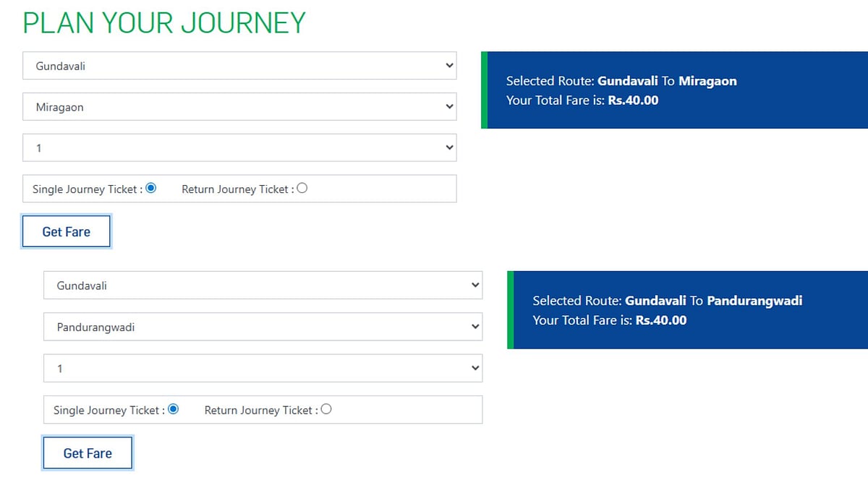
Task: Choose Return Journey Ticket radio in Pandurangwadi form
Action: 326,409
